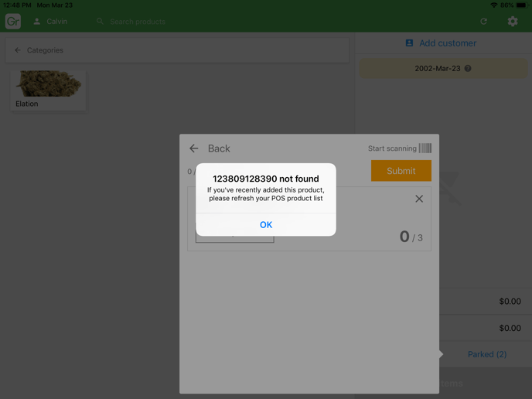Click the search magnifier icon
Image resolution: width=532 pixels, height=399 pixels.
(x=100, y=22)
